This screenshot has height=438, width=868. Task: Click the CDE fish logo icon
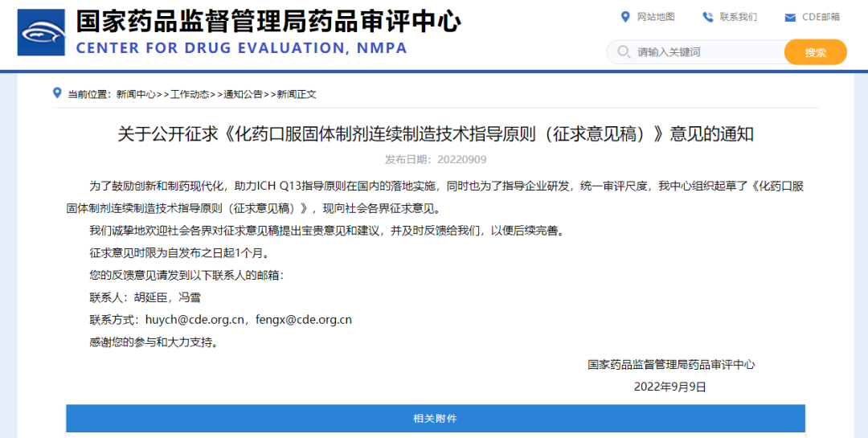(x=42, y=33)
